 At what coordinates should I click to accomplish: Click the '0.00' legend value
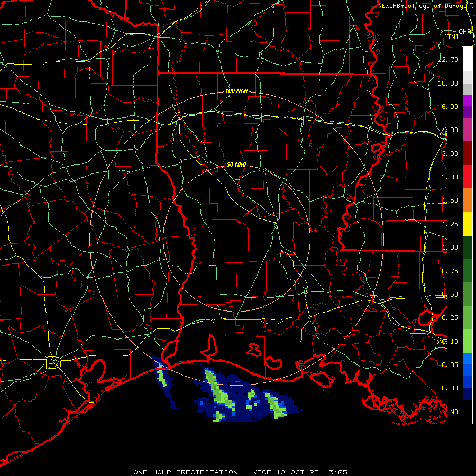[450, 388]
